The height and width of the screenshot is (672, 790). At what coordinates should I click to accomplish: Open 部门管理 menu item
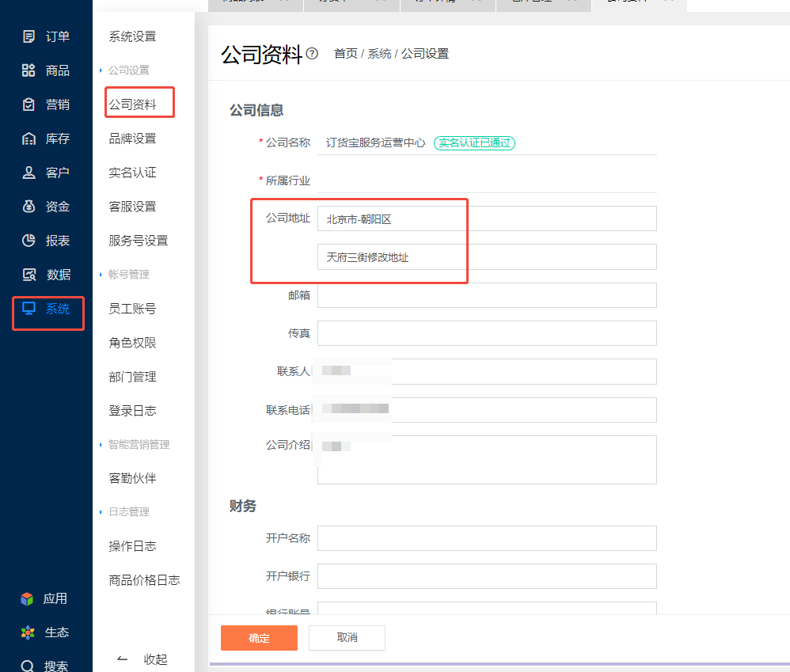point(132,377)
